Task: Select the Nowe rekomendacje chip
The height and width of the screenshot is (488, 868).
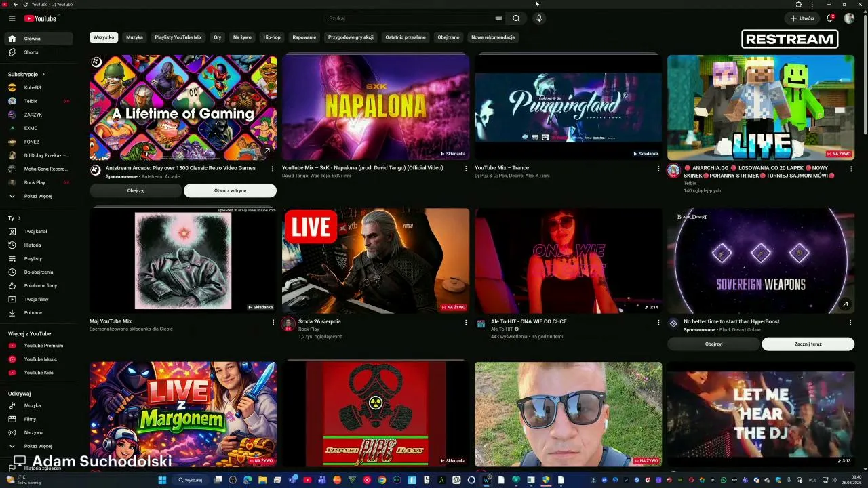Action: [x=493, y=37]
